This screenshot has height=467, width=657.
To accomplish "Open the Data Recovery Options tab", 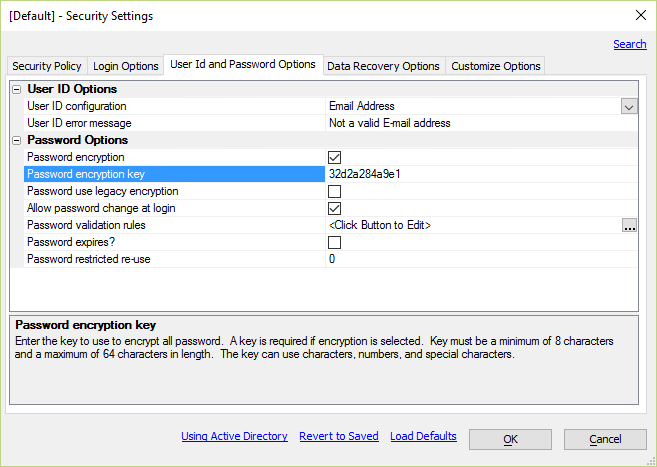I will [x=383, y=66].
